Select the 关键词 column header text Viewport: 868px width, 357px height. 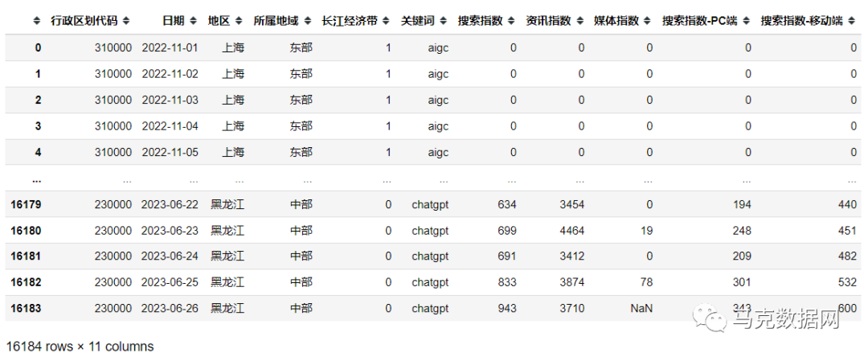click(x=419, y=21)
